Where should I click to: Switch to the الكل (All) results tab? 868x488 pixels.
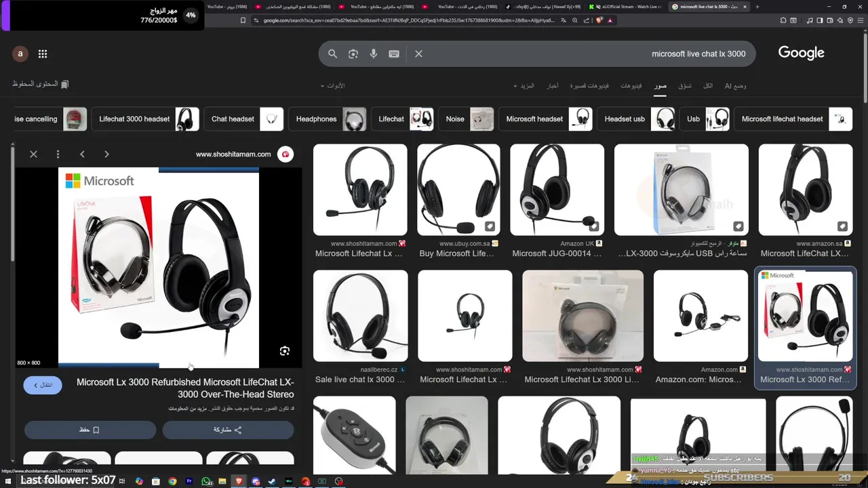pos(707,86)
